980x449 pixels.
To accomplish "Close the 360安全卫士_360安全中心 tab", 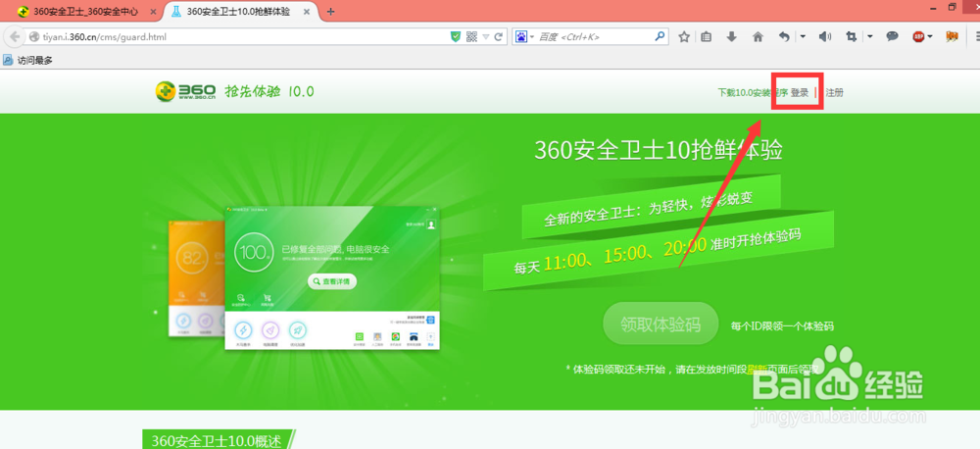I will tap(154, 11).
